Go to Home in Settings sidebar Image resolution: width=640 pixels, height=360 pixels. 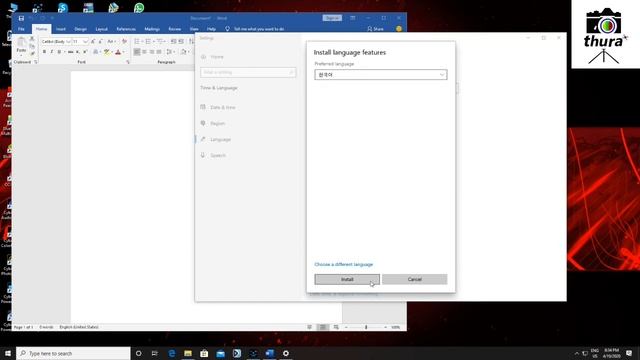click(217, 57)
